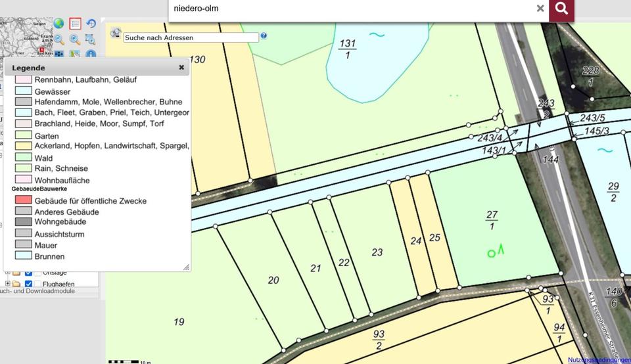Toggle the legend list icon
This screenshot has width=631, height=364.
[x=75, y=24]
